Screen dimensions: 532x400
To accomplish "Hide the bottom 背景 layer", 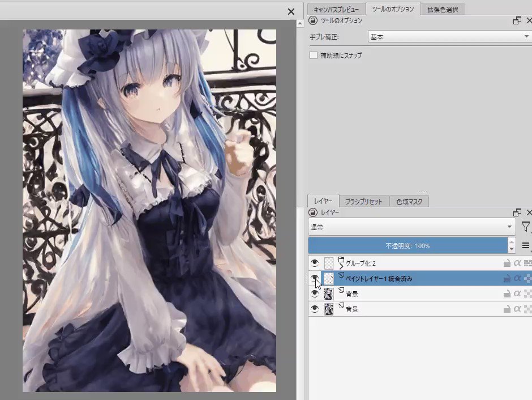I will [x=315, y=309].
